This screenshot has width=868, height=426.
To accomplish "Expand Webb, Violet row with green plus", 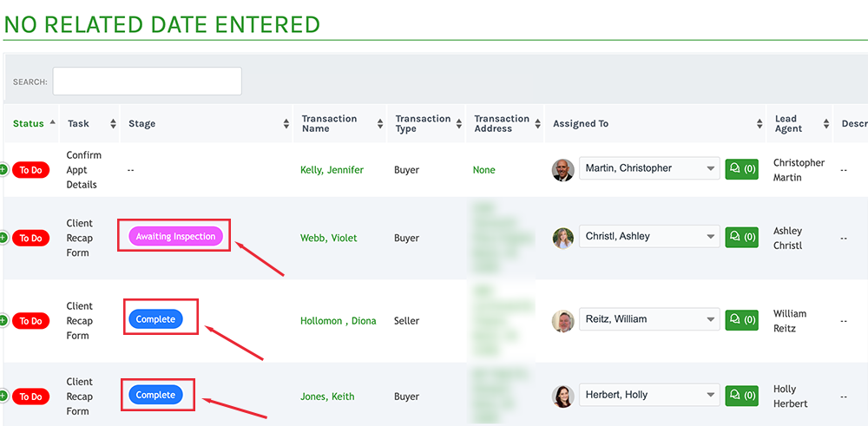I will 3,238.
